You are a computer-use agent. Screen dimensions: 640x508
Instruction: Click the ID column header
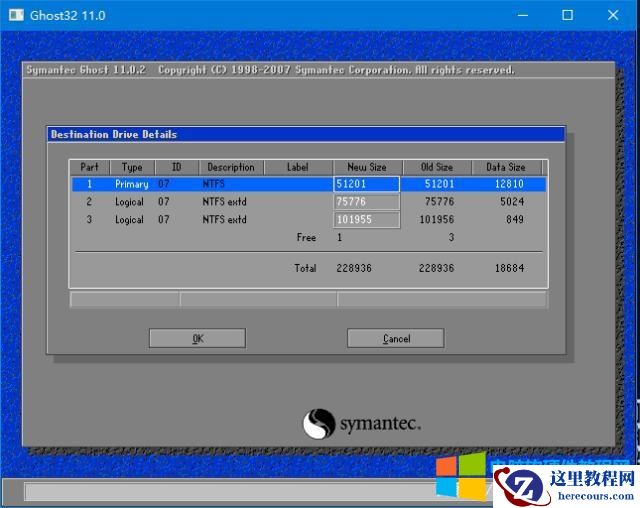[x=176, y=167]
